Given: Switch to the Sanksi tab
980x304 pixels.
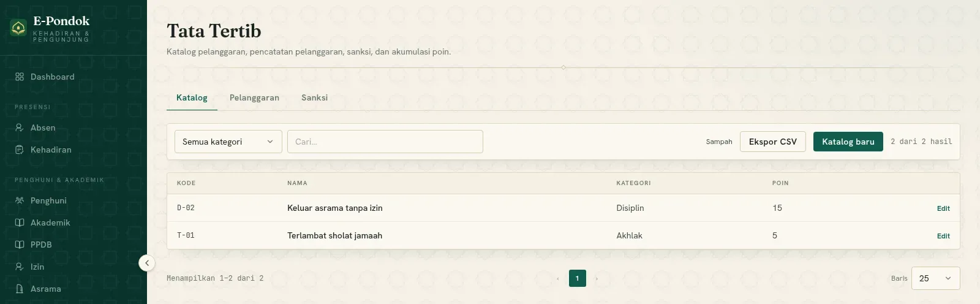Looking at the screenshot, I should click(314, 97).
